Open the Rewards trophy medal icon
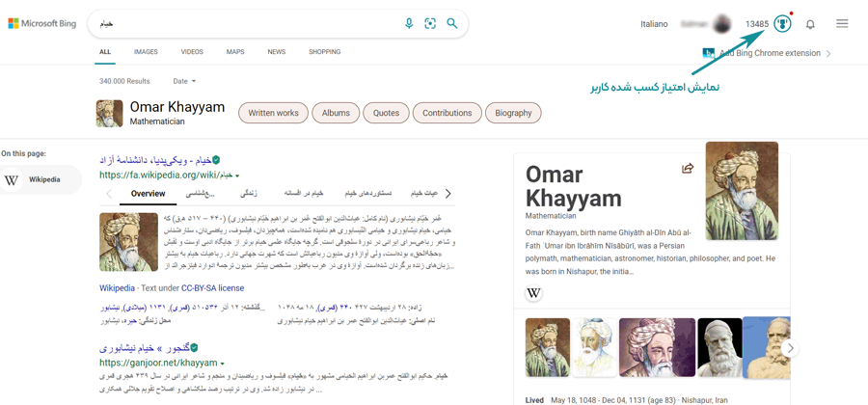 click(782, 24)
